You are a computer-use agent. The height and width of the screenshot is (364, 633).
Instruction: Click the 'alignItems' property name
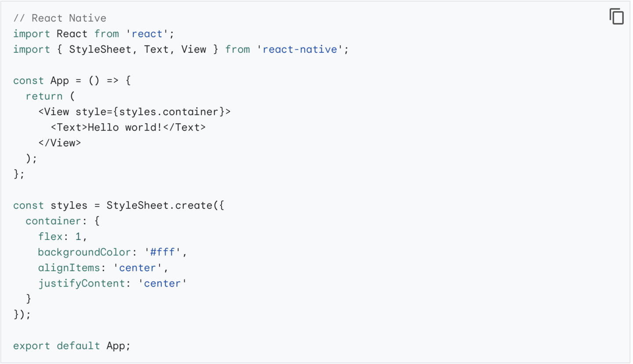pyautogui.click(x=69, y=268)
